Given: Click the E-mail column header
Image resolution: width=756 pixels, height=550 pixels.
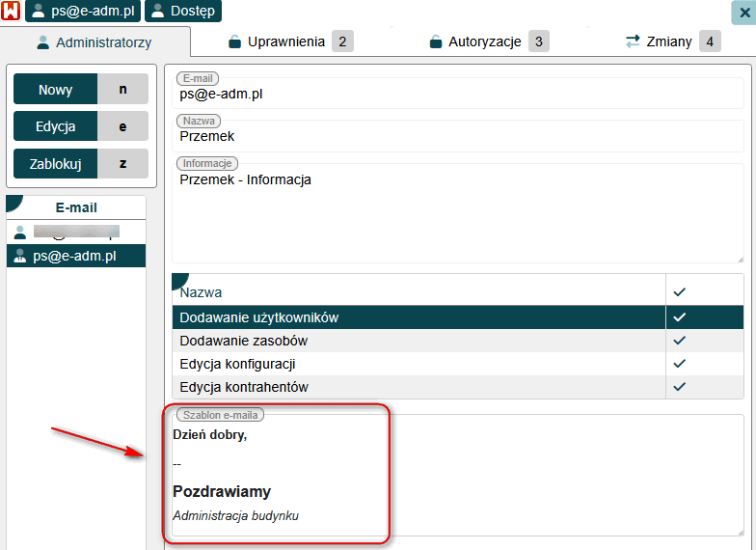Looking at the screenshot, I should click(x=76, y=207).
